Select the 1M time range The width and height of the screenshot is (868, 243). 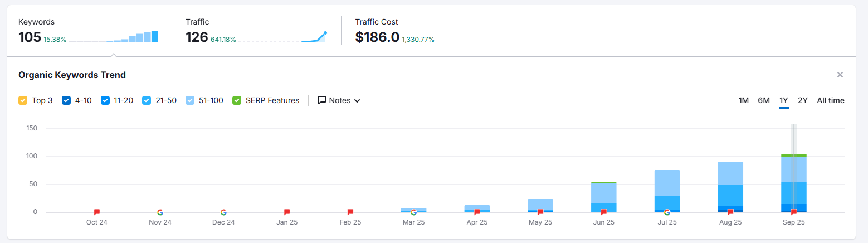[743, 100]
